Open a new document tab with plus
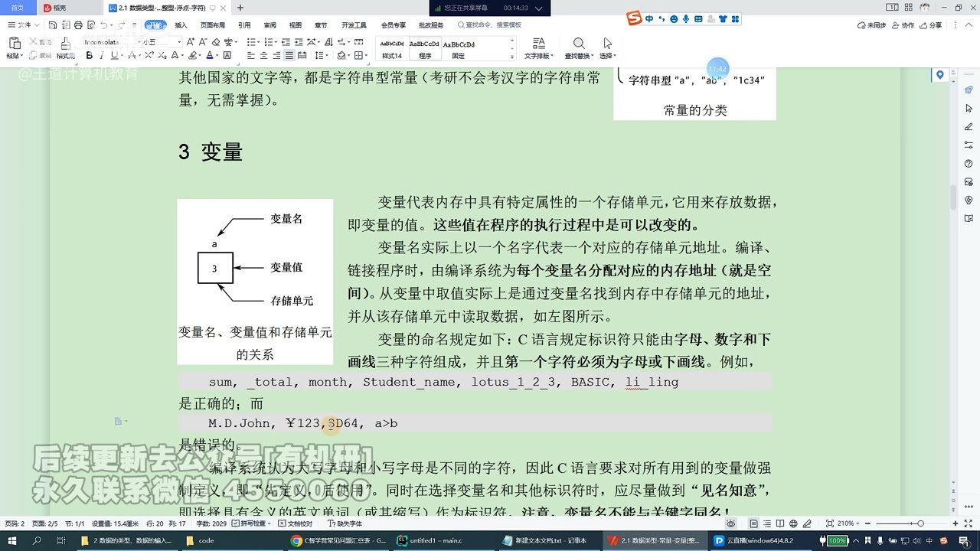The height and width of the screenshot is (551, 980). pyautogui.click(x=240, y=8)
